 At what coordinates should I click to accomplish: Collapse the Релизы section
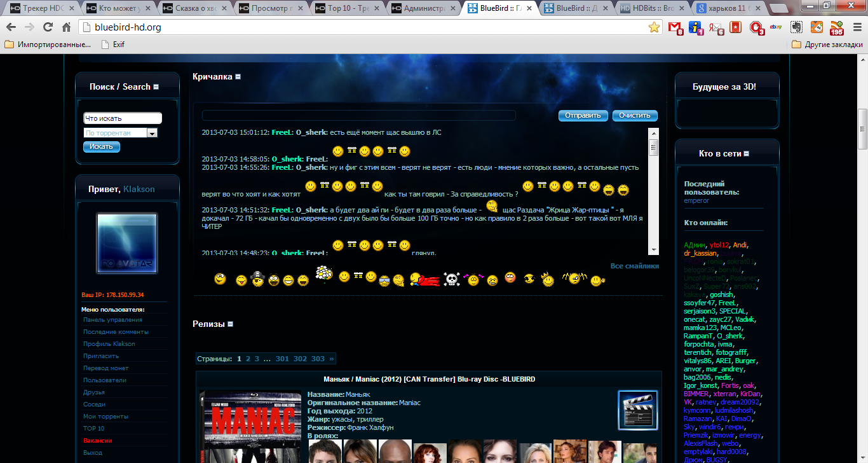[230, 324]
